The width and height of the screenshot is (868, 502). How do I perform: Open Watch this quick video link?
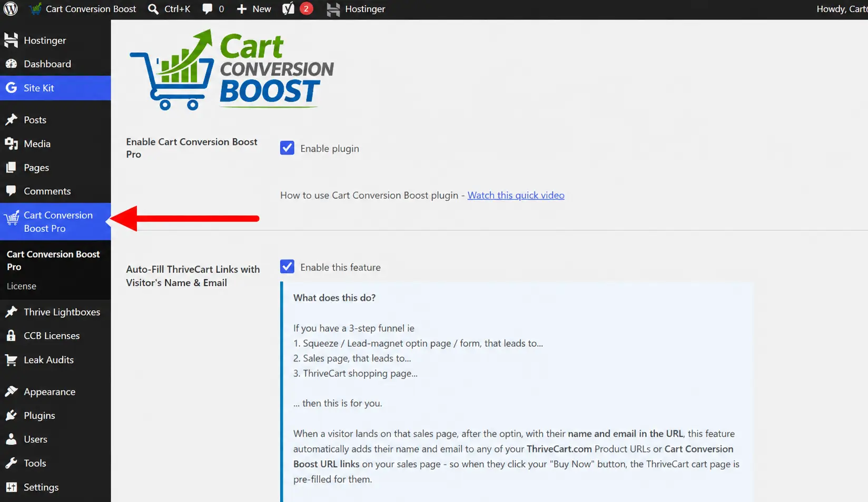[516, 195]
